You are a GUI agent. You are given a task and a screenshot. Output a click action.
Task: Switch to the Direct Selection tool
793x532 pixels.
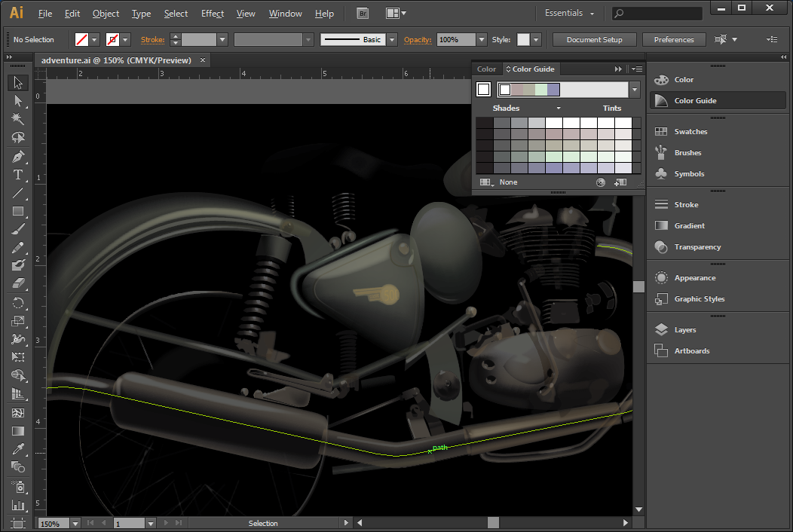click(x=18, y=101)
